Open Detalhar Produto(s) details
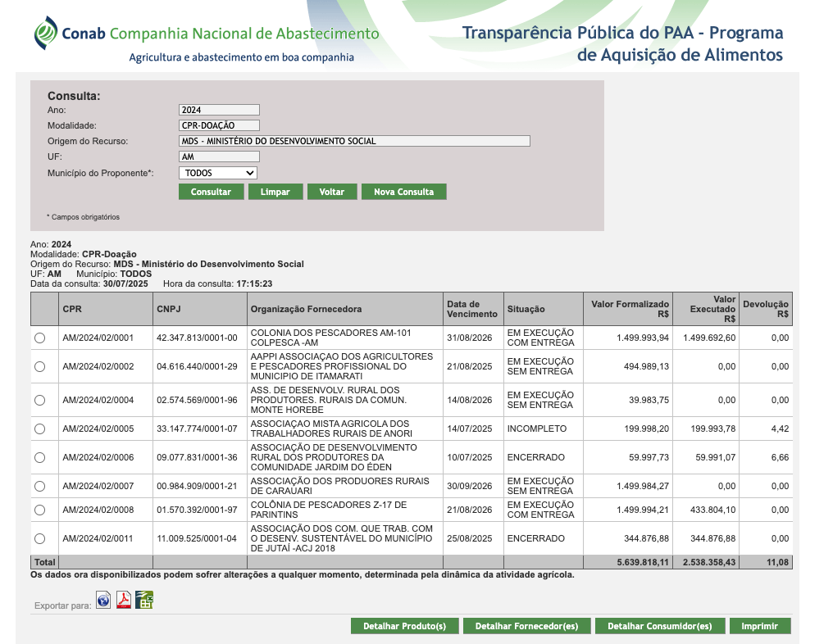 (x=404, y=626)
